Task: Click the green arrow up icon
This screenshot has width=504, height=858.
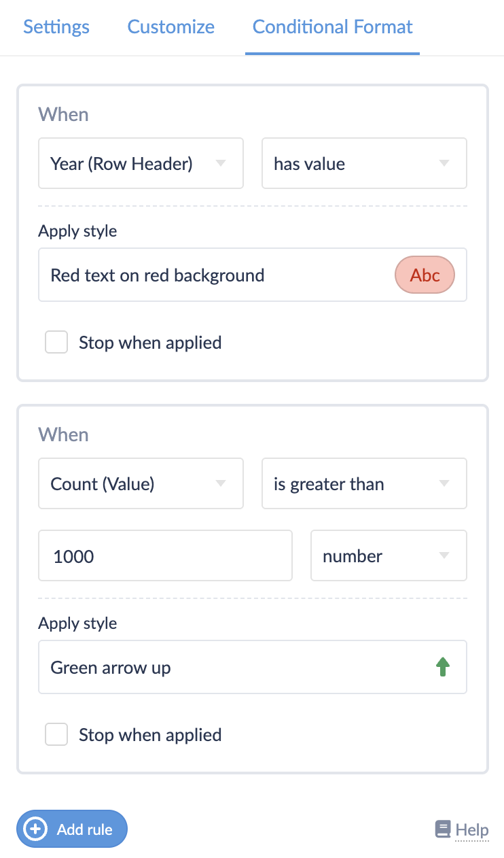Action: 443,668
